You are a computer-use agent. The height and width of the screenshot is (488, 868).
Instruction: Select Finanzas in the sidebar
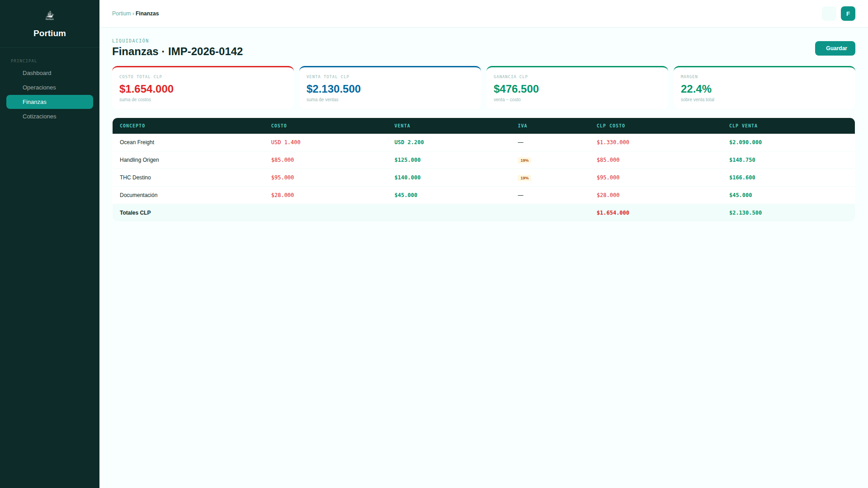pos(50,102)
